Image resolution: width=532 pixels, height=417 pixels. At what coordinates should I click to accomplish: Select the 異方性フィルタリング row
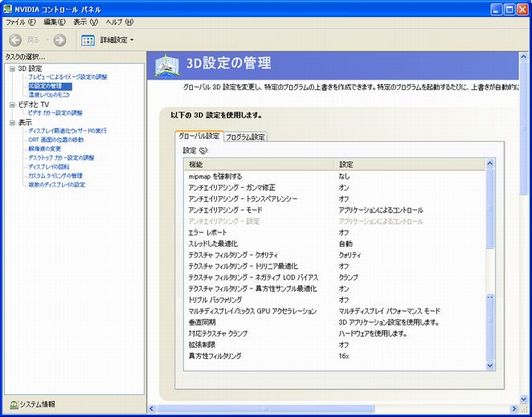coord(335,356)
